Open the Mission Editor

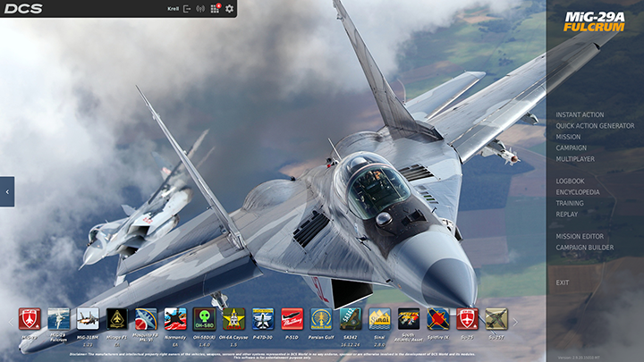click(580, 237)
